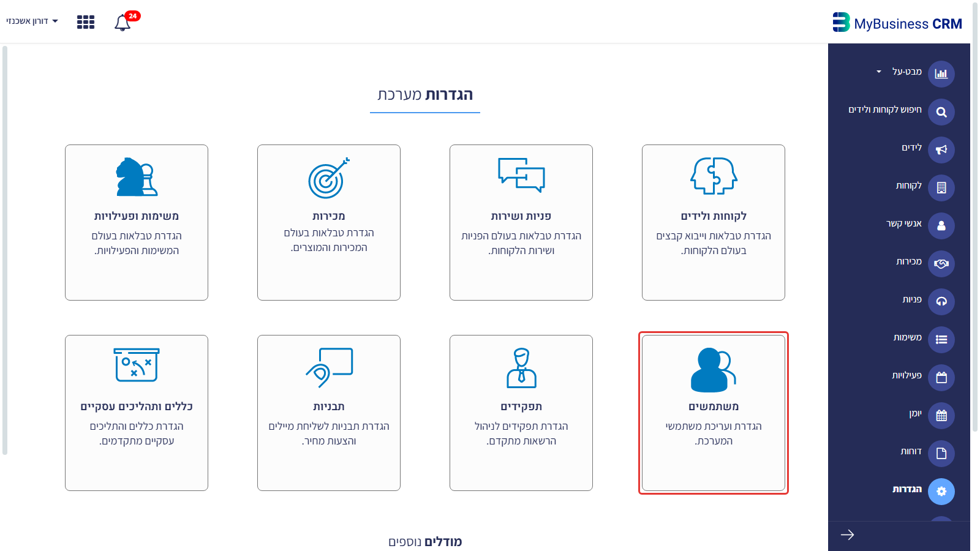
Task: Select the הגדרות gear icon
Action: (941, 492)
